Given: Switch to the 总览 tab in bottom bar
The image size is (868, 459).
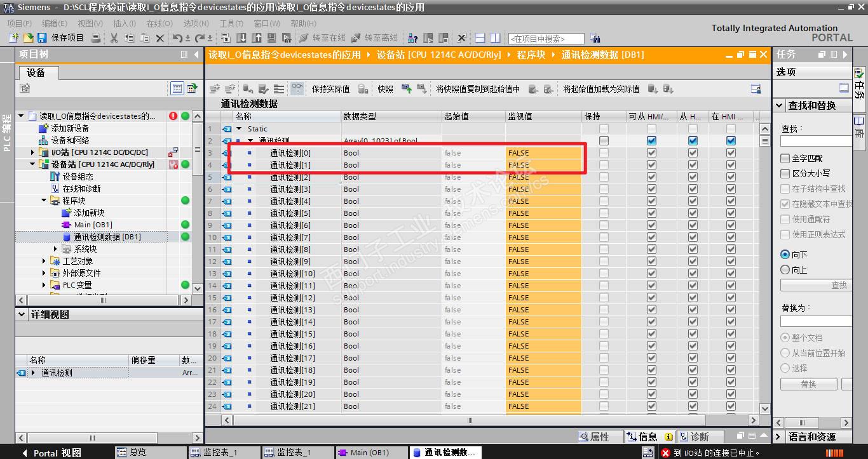Looking at the screenshot, I should (150, 453).
